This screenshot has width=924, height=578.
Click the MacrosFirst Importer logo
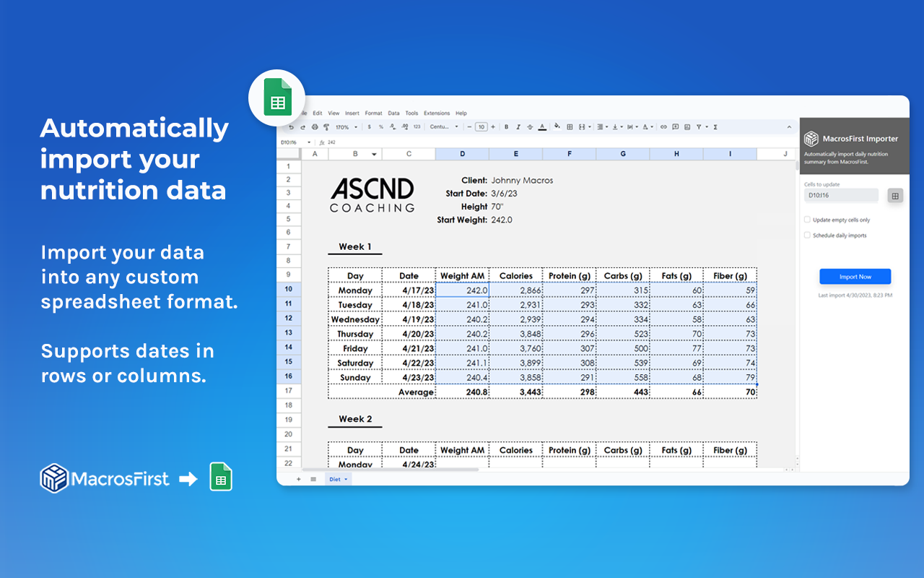click(811, 139)
